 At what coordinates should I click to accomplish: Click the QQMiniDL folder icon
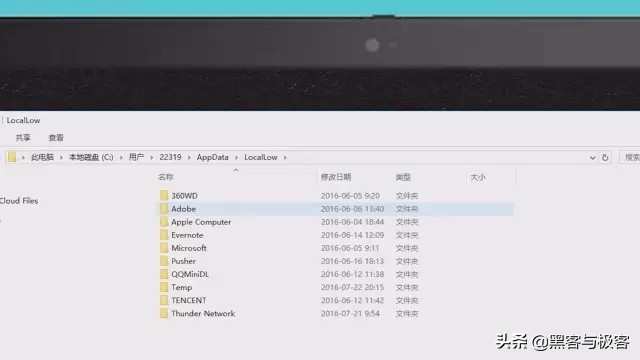coord(164,274)
